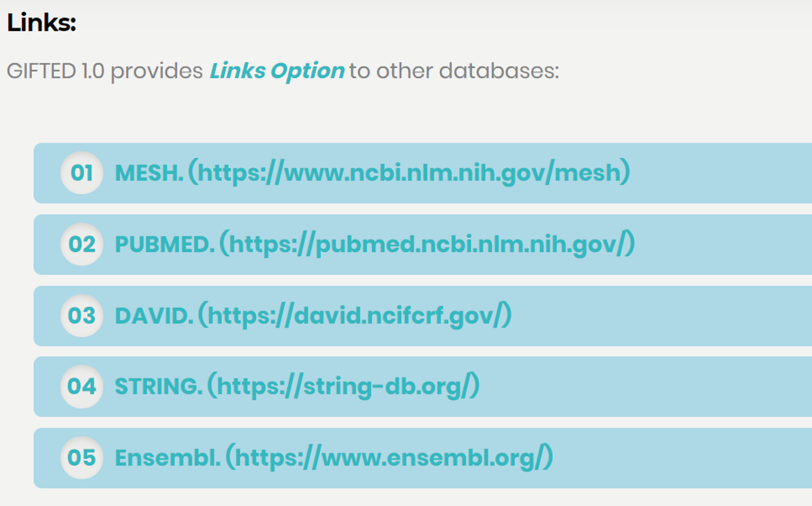Click blank area right of DAVID URL
812x506 pixels.
pos(663,315)
